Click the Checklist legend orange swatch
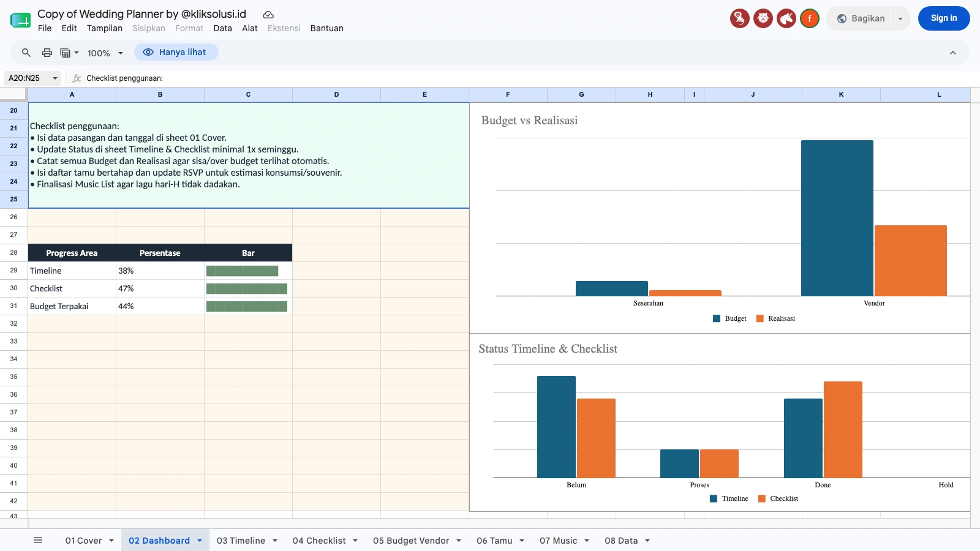 762,498
